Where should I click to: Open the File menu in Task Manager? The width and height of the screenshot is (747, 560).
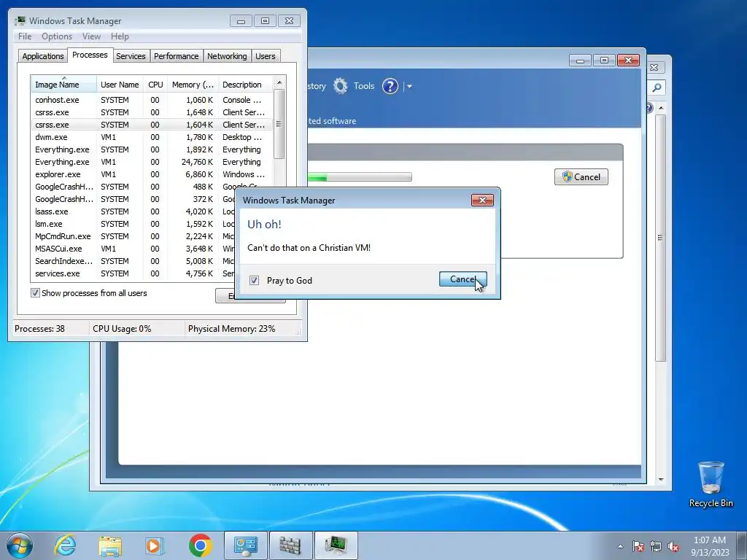pos(25,36)
